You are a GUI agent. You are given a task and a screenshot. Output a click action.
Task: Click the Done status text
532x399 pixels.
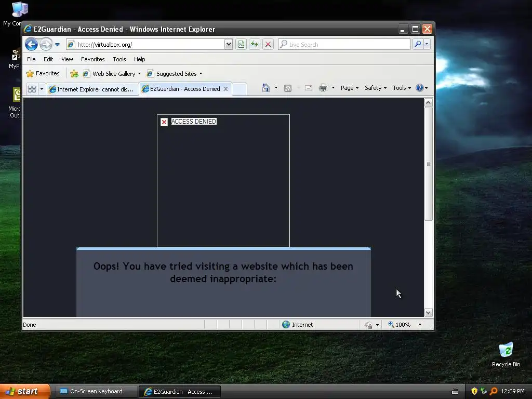(30, 325)
